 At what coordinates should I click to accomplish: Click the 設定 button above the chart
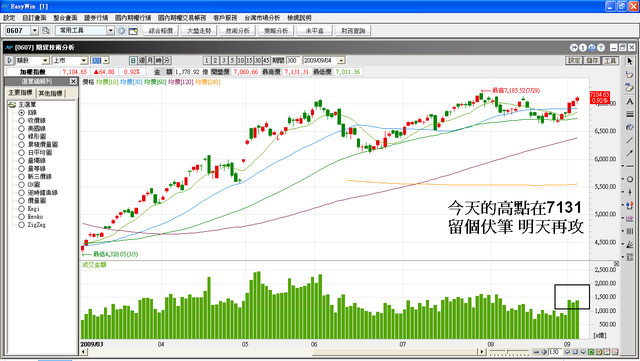pos(574,60)
